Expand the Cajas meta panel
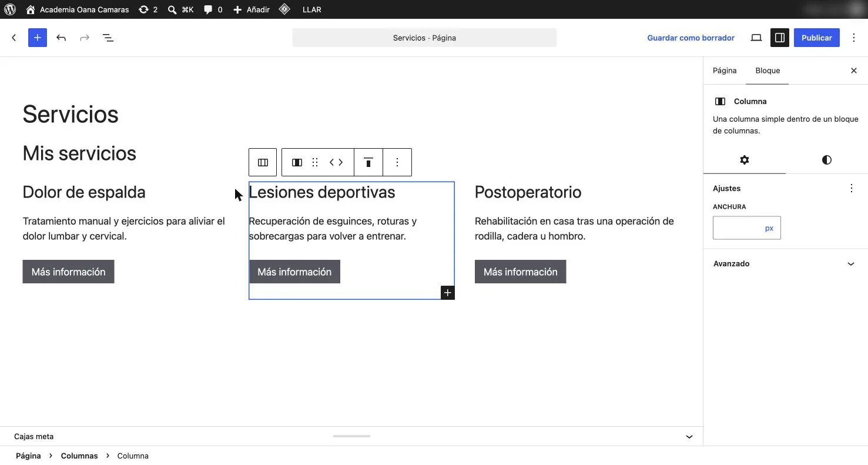 pos(689,437)
